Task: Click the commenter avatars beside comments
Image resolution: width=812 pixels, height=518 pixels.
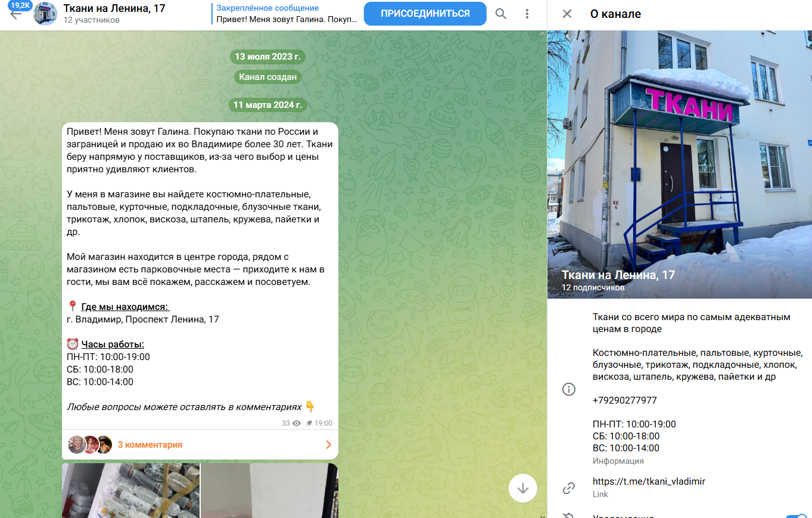Action: click(90, 445)
